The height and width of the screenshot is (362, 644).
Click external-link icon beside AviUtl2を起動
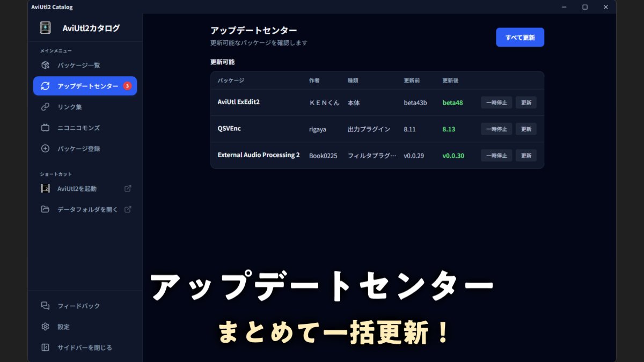tap(128, 189)
